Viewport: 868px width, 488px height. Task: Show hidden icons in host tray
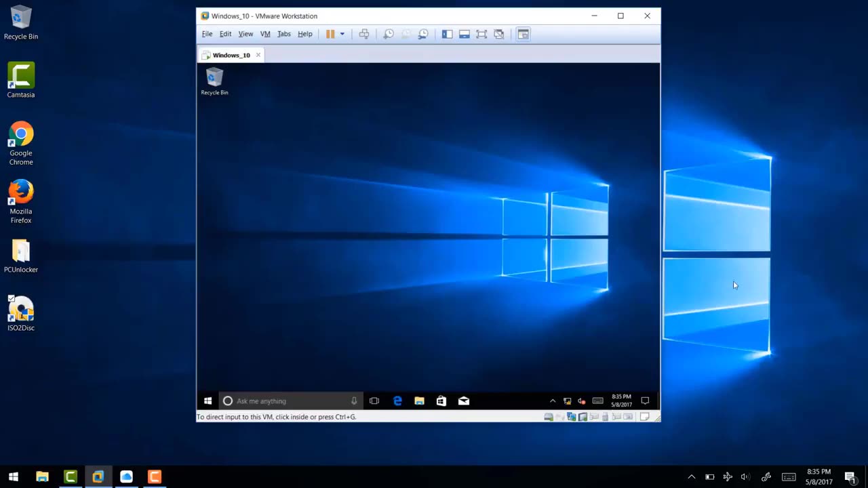pyautogui.click(x=691, y=476)
